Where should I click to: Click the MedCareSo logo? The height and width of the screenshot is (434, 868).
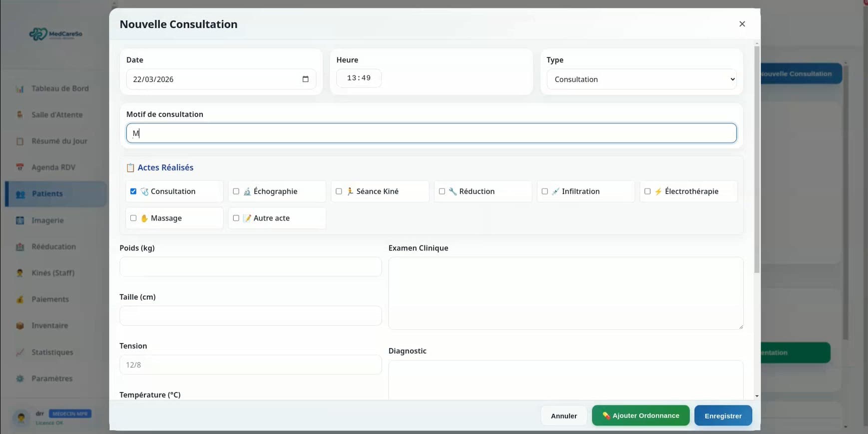(x=55, y=34)
